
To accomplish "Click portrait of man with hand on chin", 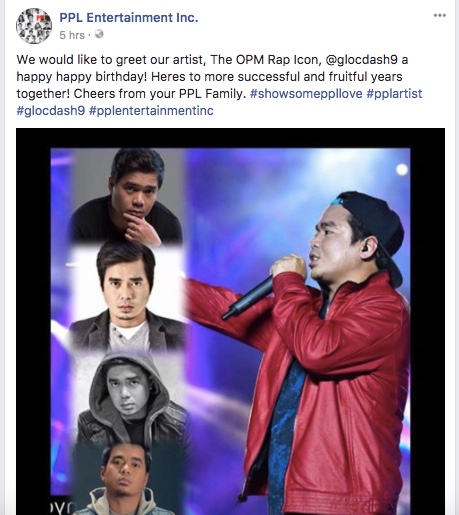I will pyautogui.click(x=126, y=196).
